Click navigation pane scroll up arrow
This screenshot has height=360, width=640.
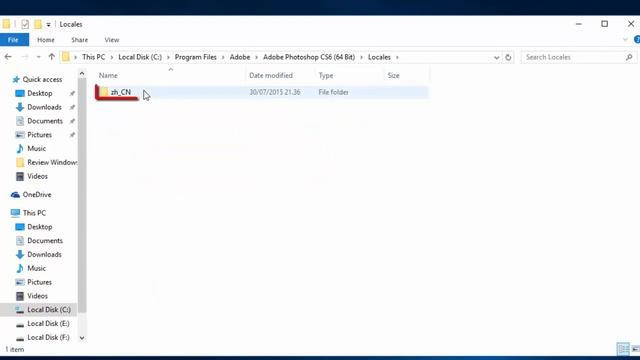coord(82,74)
